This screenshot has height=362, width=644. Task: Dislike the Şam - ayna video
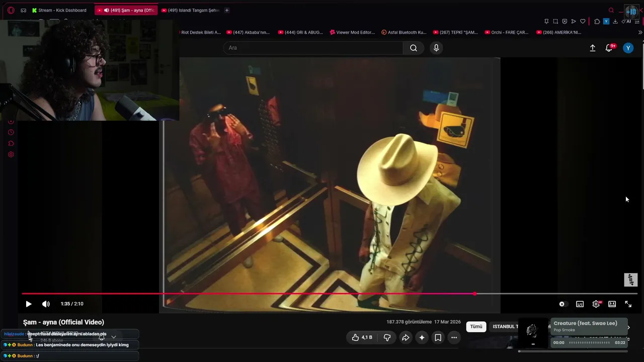[x=387, y=337]
